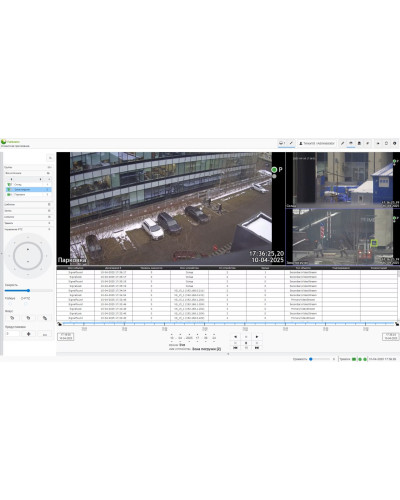Click the monitor layout icon in header
The width and height of the screenshot is (400, 500).
(x=282, y=143)
